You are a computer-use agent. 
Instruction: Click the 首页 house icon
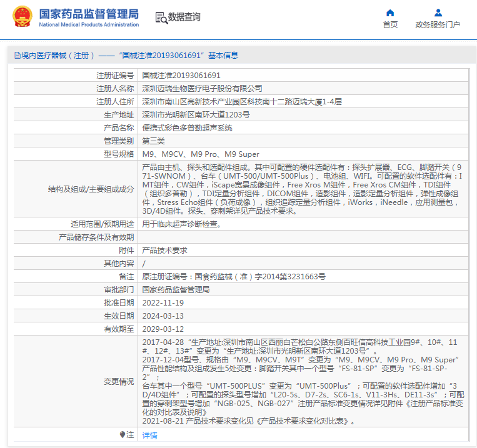[x=390, y=12]
